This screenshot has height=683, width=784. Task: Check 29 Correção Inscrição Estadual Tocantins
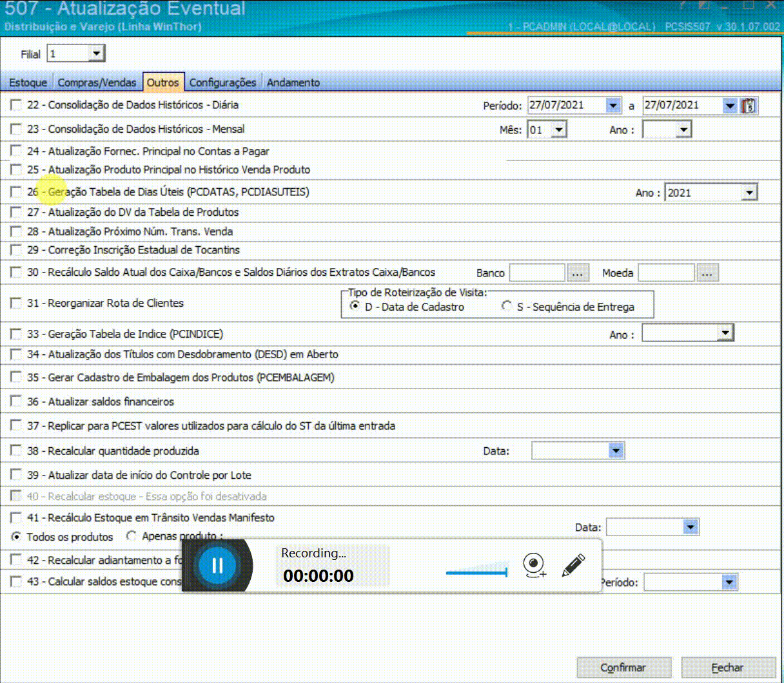click(x=16, y=249)
